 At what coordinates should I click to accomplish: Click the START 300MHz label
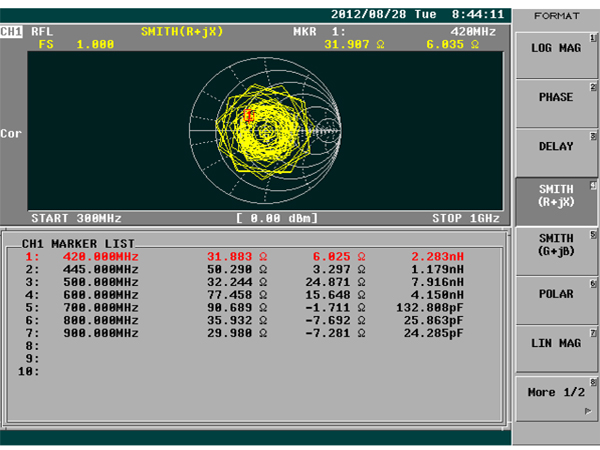click(76, 218)
